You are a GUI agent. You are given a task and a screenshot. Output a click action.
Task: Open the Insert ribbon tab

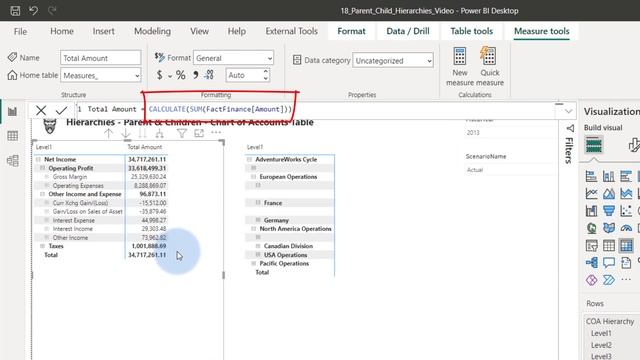tap(103, 31)
